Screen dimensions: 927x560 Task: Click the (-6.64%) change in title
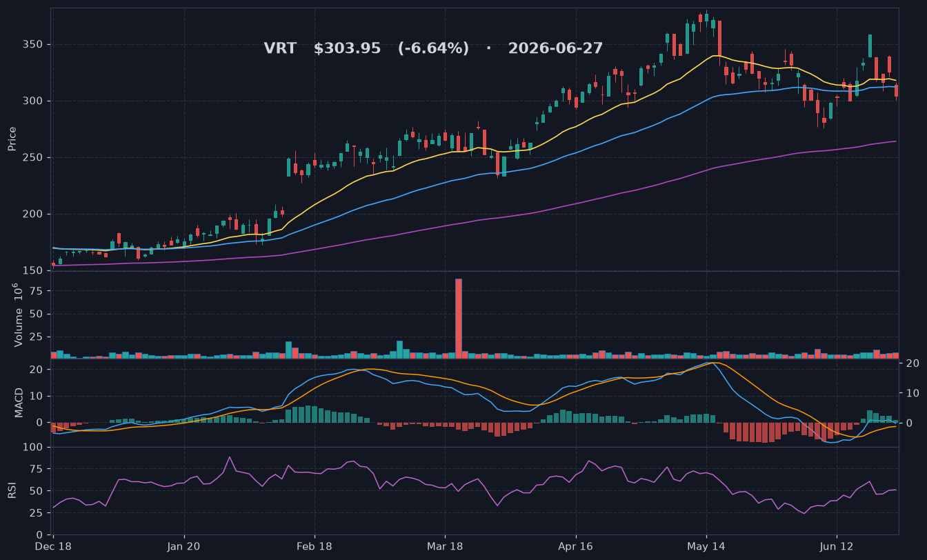point(433,49)
